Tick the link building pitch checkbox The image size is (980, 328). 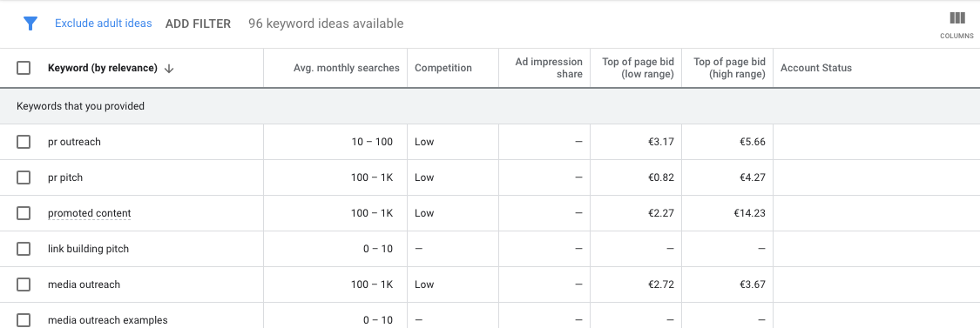(x=24, y=249)
